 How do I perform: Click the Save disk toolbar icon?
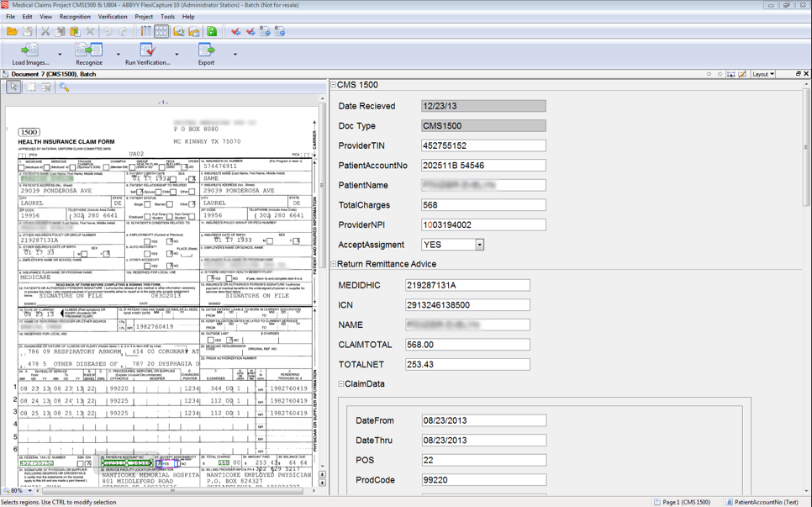click(28, 32)
